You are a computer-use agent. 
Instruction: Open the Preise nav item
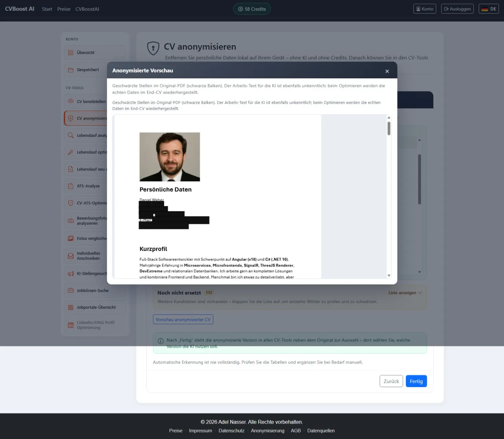coord(64,9)
